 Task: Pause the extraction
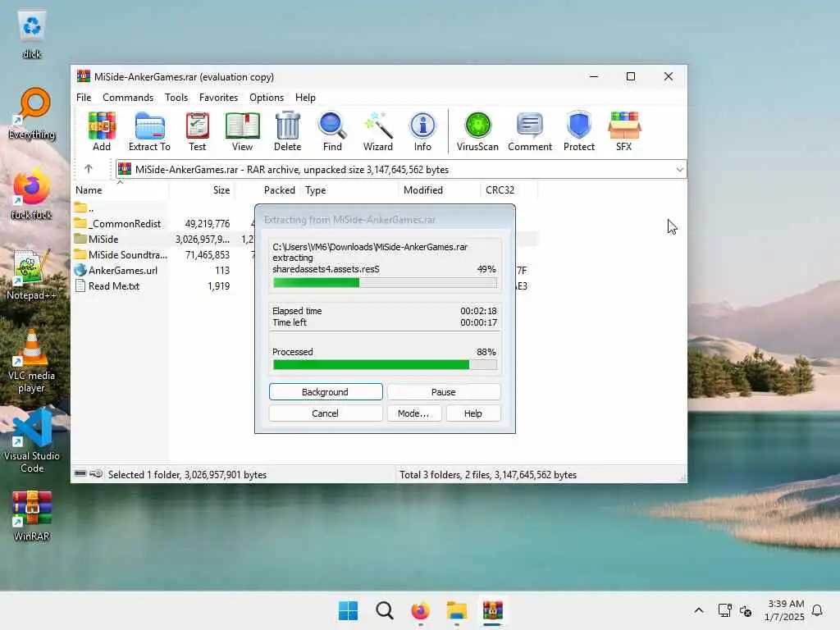pyautogui.click(x=444, y=391)
